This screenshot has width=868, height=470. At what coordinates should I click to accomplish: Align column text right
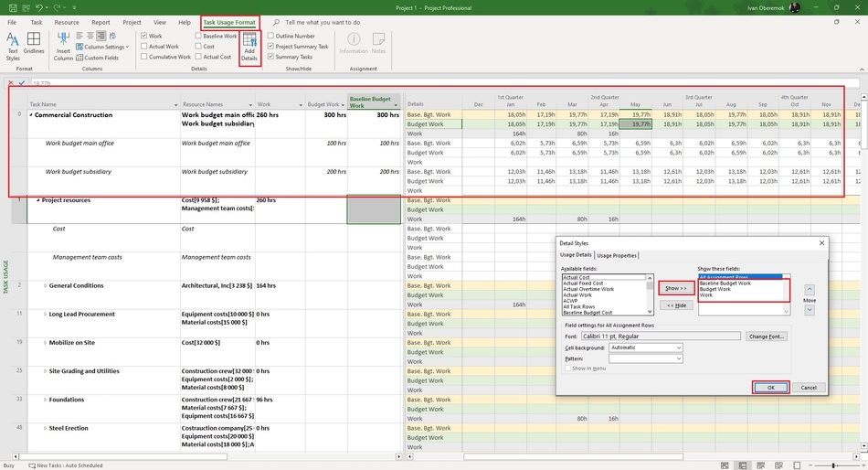(101, 36)
